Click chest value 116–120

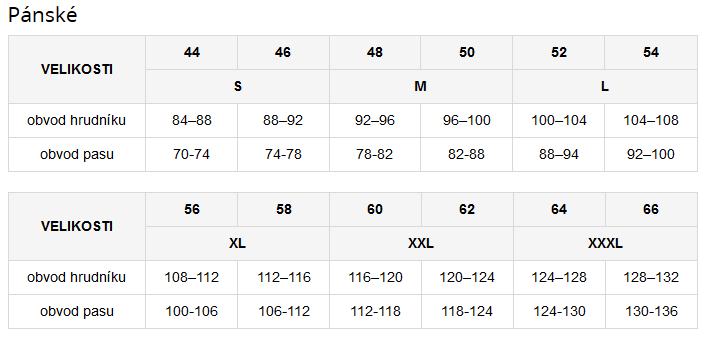[x=375, y=277]
